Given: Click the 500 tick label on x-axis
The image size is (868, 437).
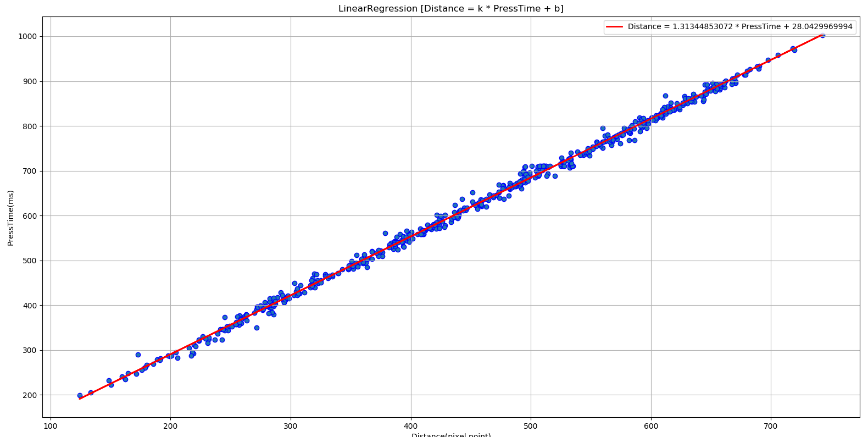Looking at the screenshot, I should 531,426.
